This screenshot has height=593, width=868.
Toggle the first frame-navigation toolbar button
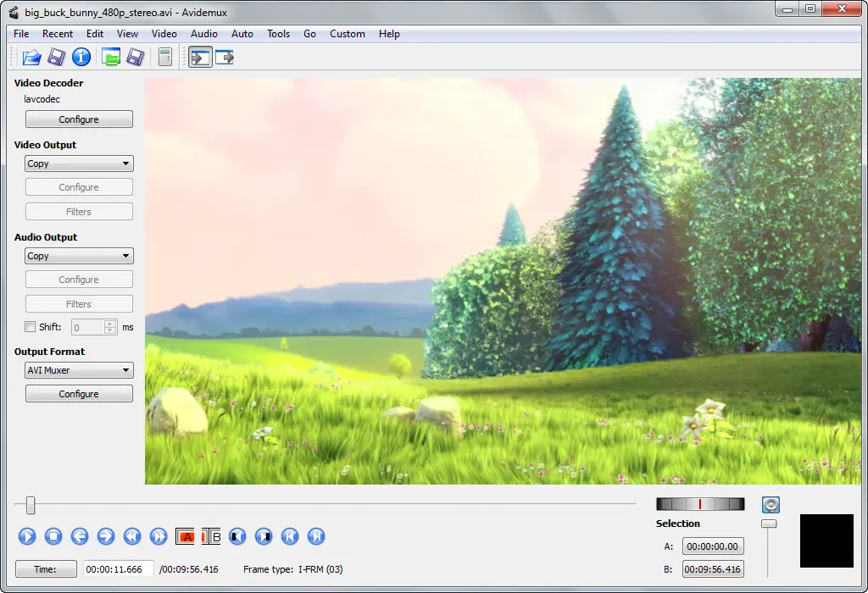(201, 57)
